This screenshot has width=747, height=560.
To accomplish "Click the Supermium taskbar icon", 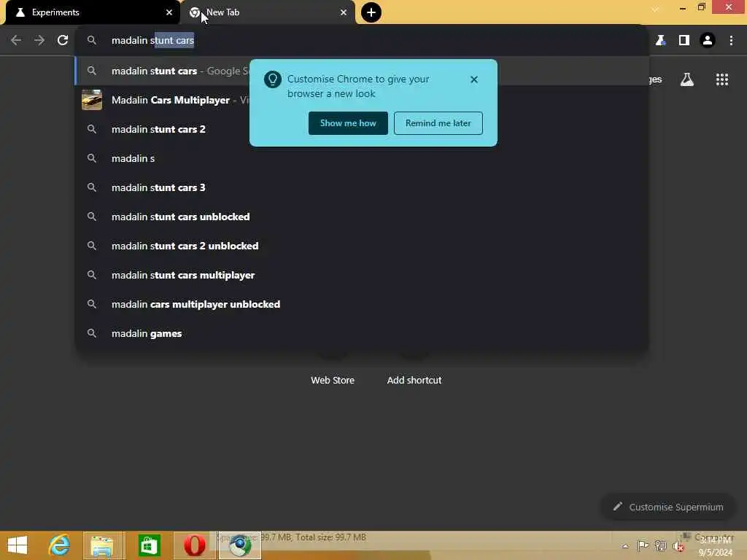I will tap(240, 545).
